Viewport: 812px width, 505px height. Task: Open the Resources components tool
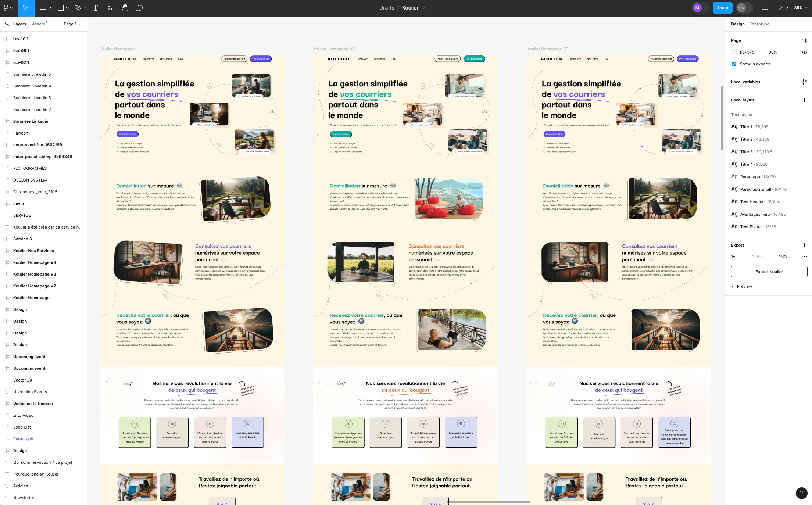(110, 8)
